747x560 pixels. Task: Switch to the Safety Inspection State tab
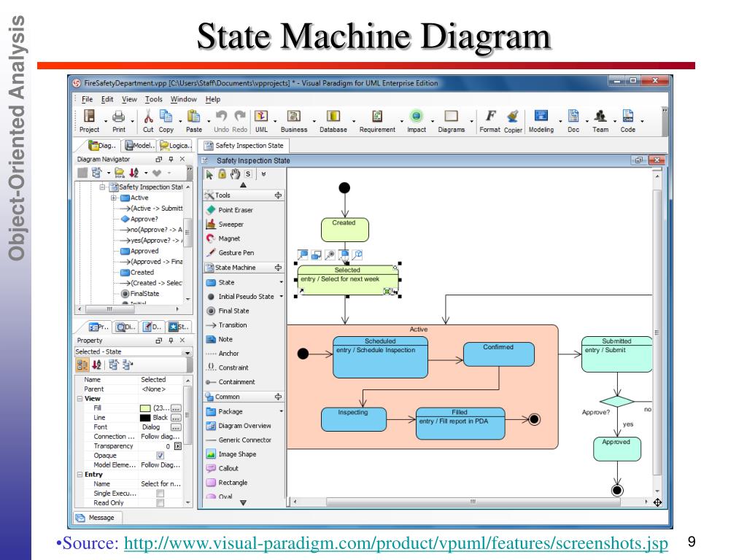(x=244, y=146)
